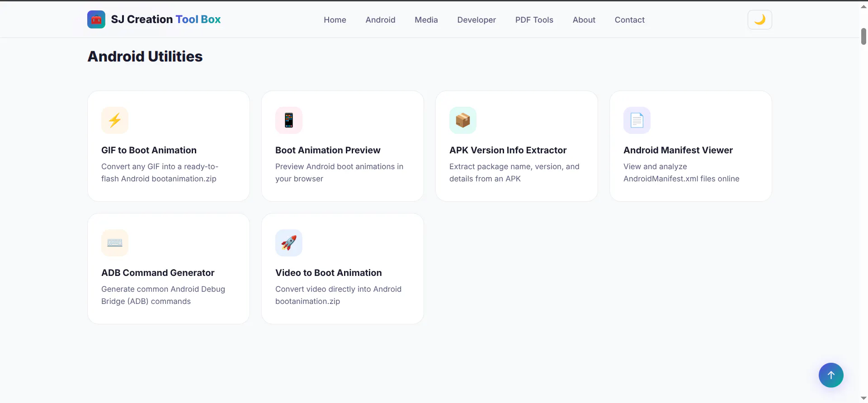868x403 pixels.
Task: Click 'Preview Android boot animations in your browser' text
Action: 339,173
